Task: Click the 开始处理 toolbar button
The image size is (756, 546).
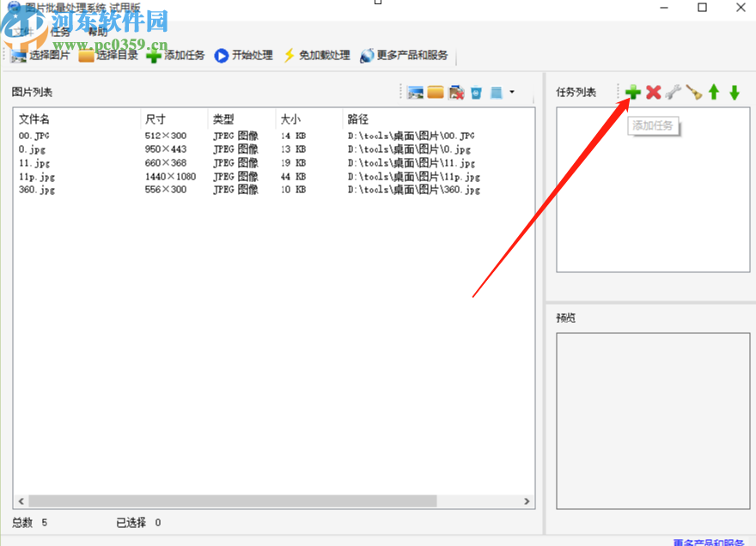Action: [x=247, y=55]
